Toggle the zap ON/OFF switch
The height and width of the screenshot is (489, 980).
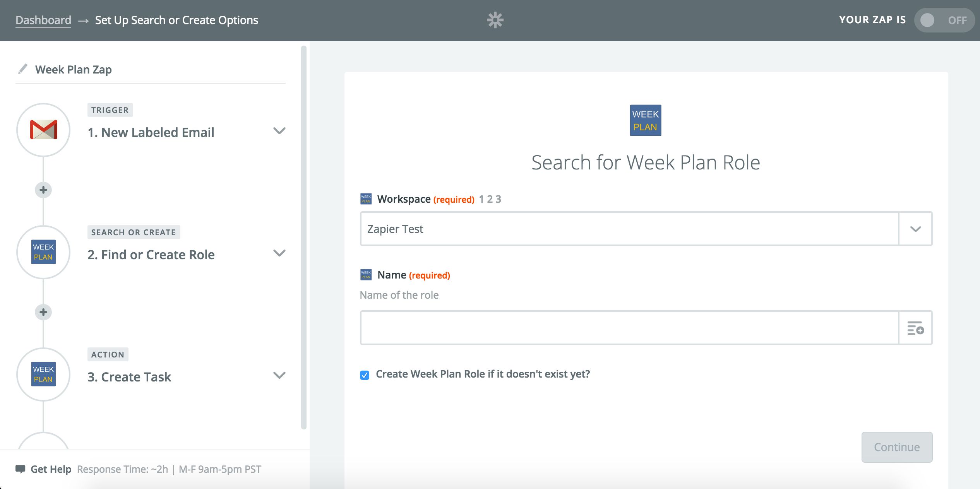pyautogui.click(x=944, y=20)
